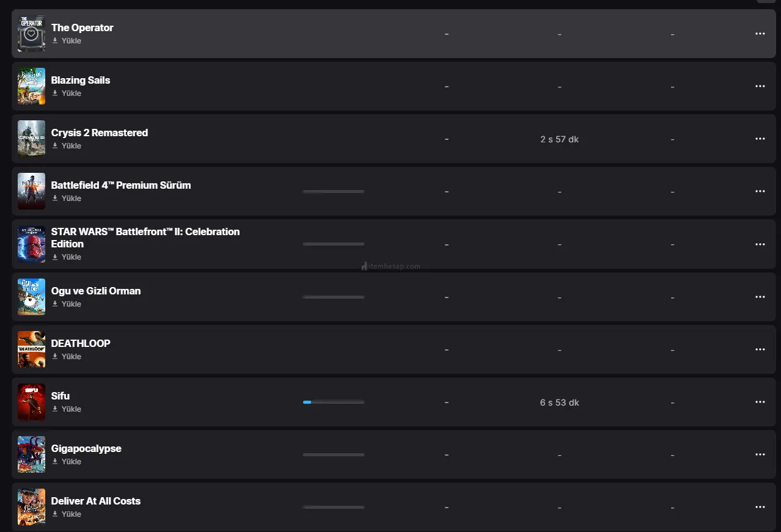Viewport: 781px width, 532px height.
Task: Open the Battlefield 4 Premium Sürüm title
Action: (120, 185)
